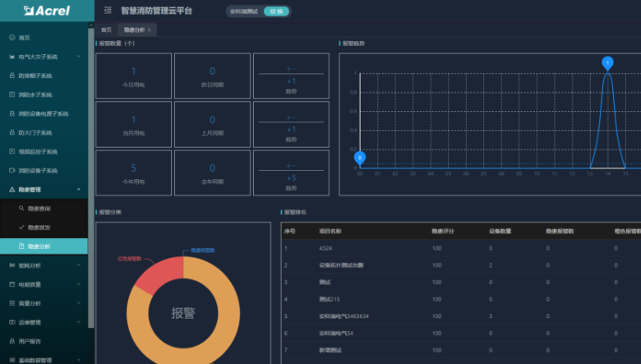The height and width of the screenshot is (364, 641).
Task: Click the peak marker on alarm trend chart
Action: pyautogui.click(x=607, y=62)
